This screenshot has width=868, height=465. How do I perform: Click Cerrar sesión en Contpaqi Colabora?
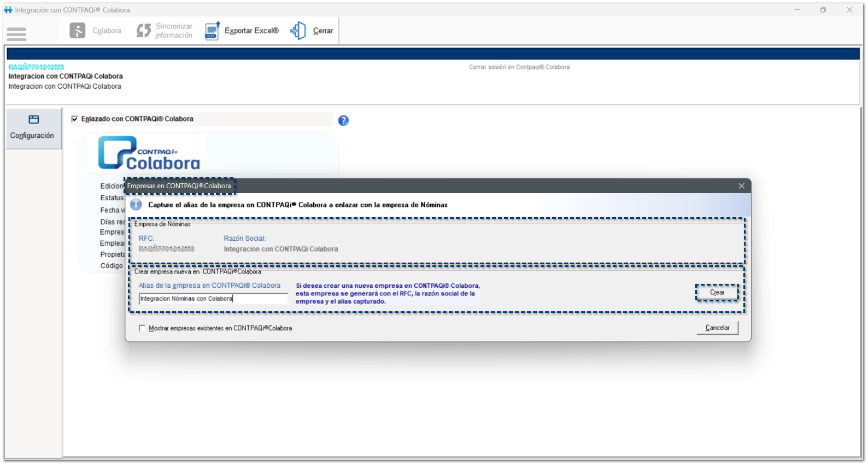pyautogui.click(x=519, y=67)
